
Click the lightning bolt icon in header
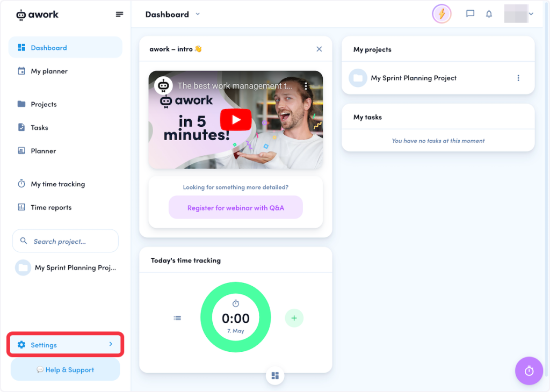pyautogui.click(x=442, y=14)
